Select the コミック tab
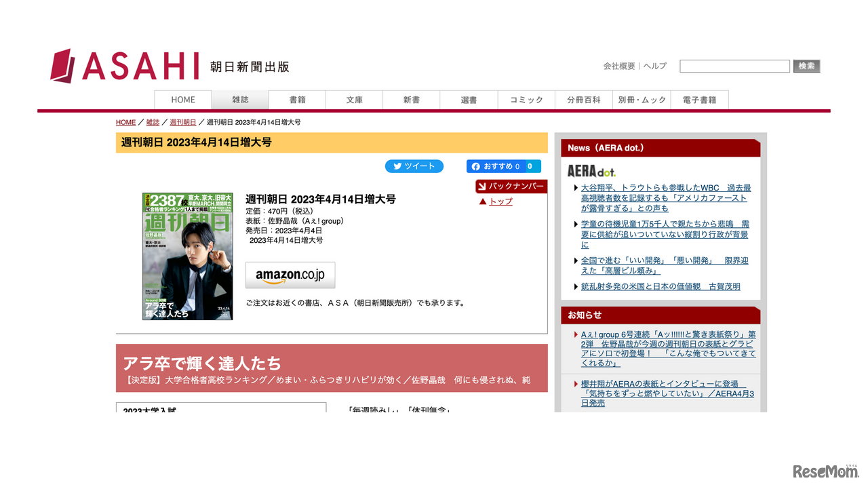 (526, 100)
